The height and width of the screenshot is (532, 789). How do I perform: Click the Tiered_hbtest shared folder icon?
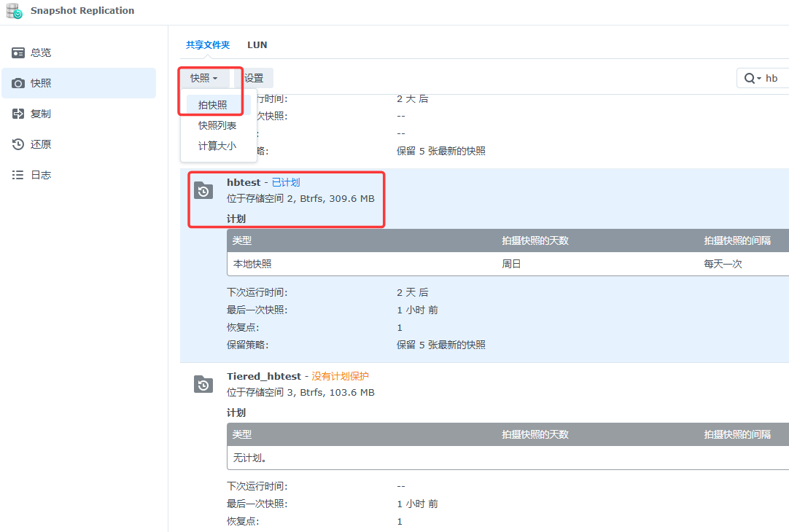[203, 385]
